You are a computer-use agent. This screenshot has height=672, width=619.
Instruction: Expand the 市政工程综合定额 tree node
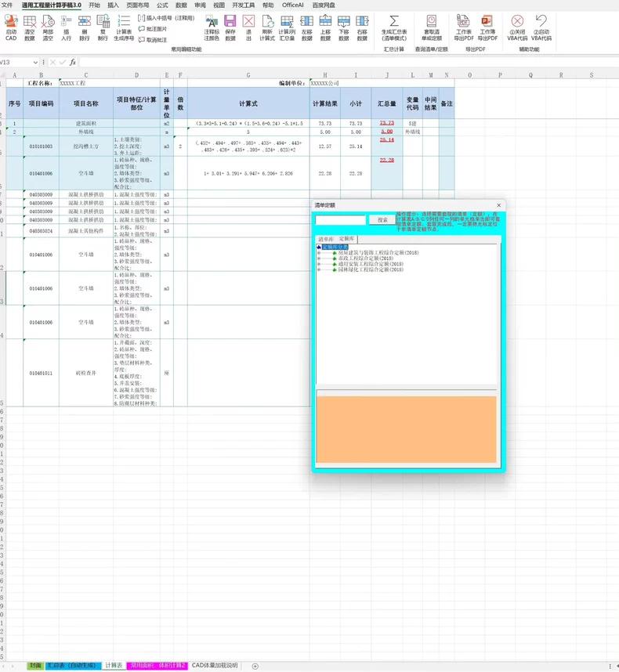(x=319, y=258)
